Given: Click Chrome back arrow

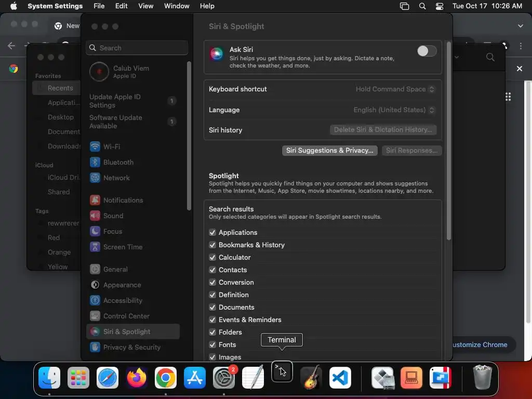Looking at the screenshot, I should coord(11,46).
